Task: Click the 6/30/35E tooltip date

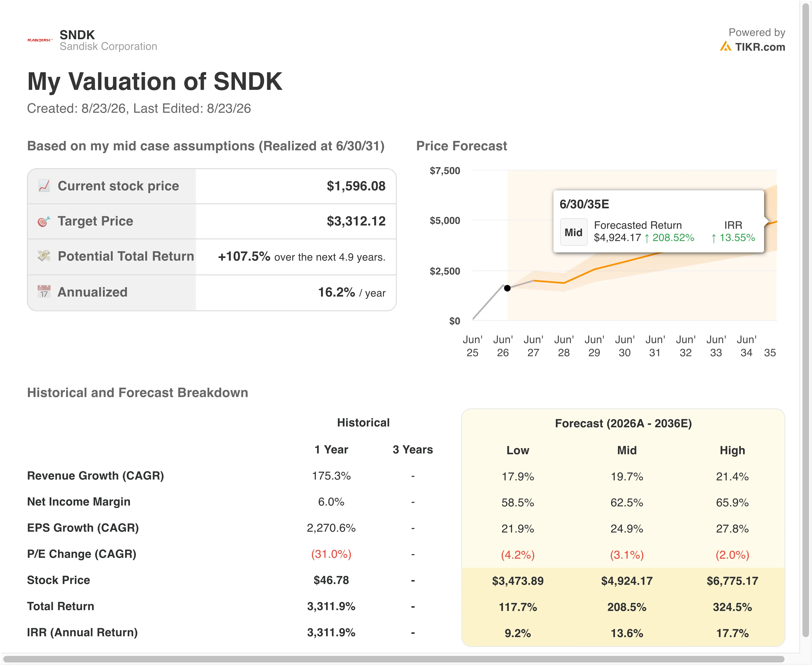Action: (584, 204)
